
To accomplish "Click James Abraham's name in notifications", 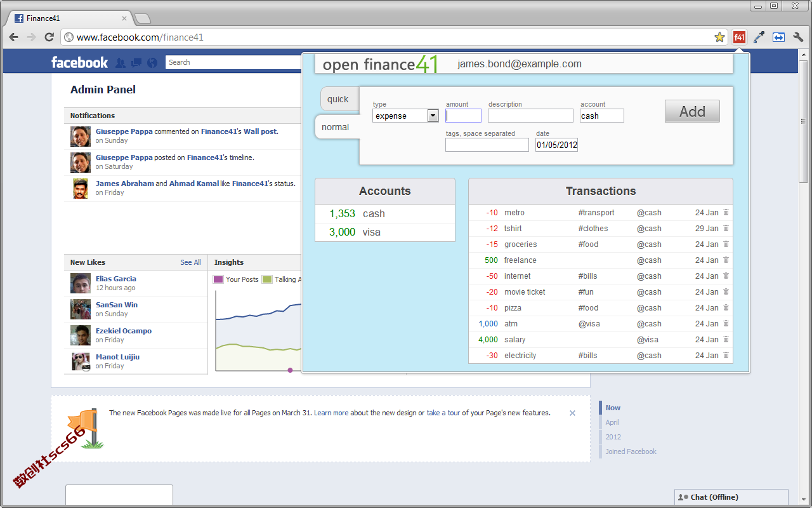I will point(125,184).
